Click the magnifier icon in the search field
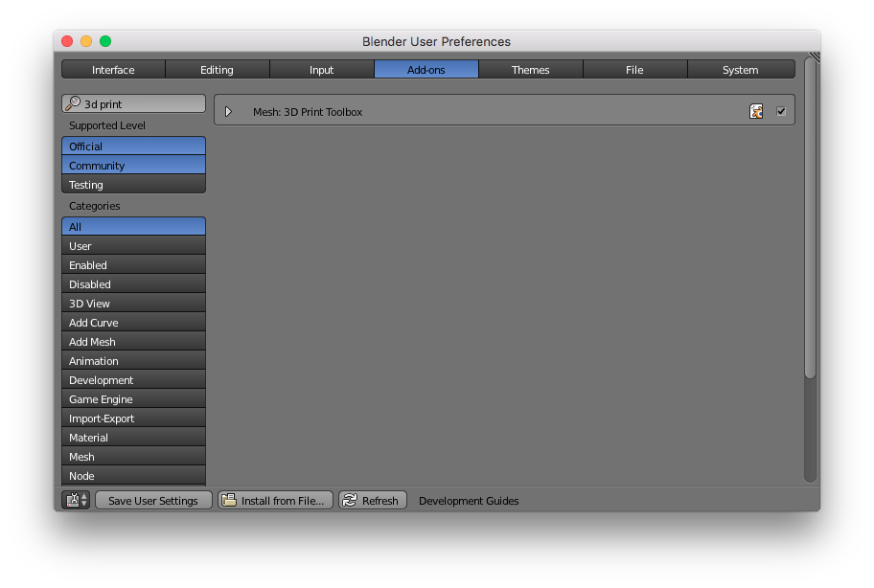The image size is (874, 588). point(74,103)
